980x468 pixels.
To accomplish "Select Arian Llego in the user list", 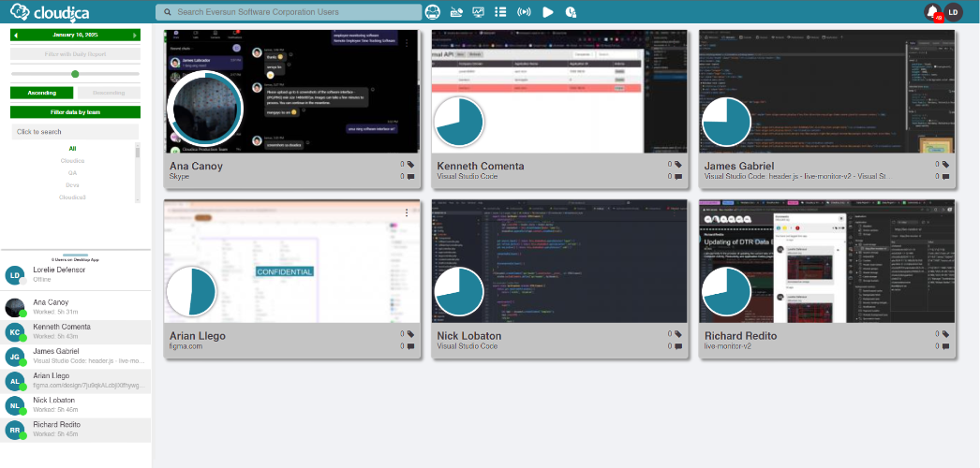I will coord(76,381).
